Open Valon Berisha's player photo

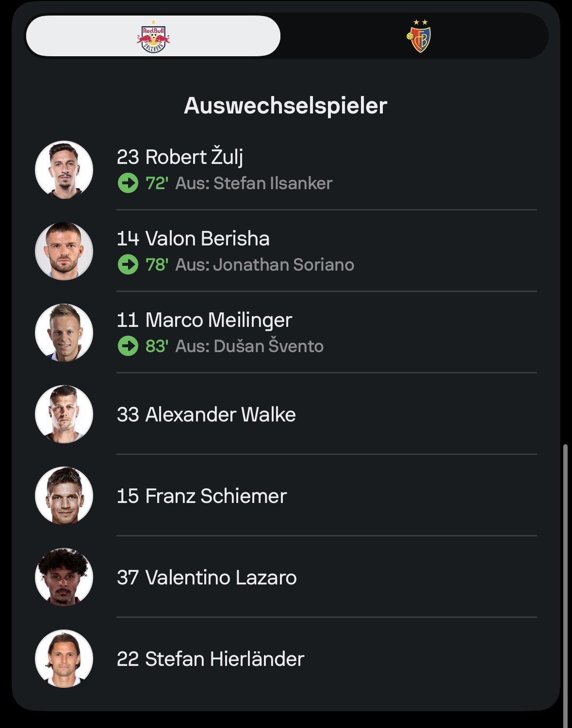tap(64, 251)
